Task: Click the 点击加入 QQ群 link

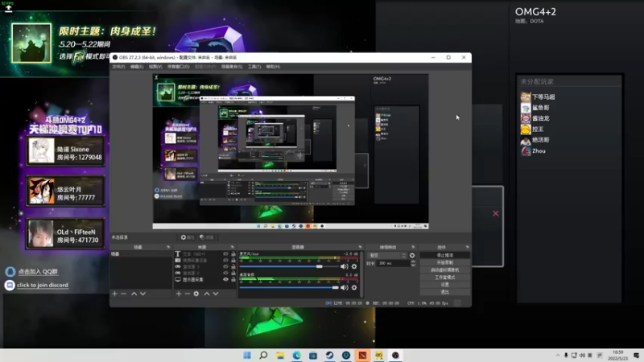Action: coord(38,271)
